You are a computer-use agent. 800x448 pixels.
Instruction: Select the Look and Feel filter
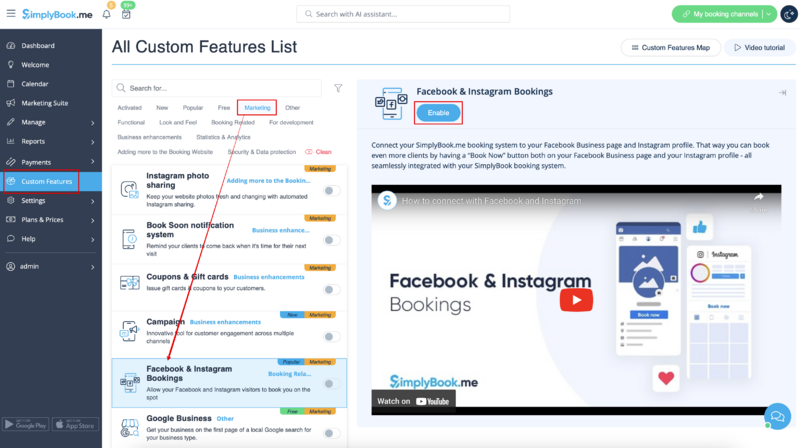(178, 122)
